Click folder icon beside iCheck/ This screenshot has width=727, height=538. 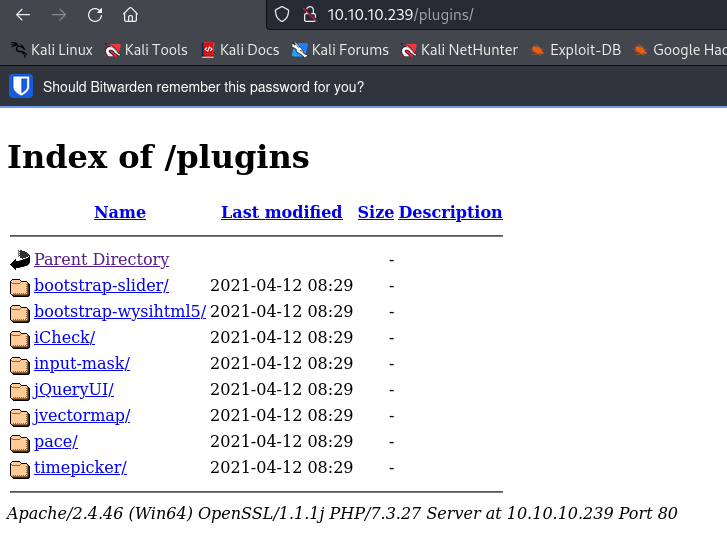20,339
